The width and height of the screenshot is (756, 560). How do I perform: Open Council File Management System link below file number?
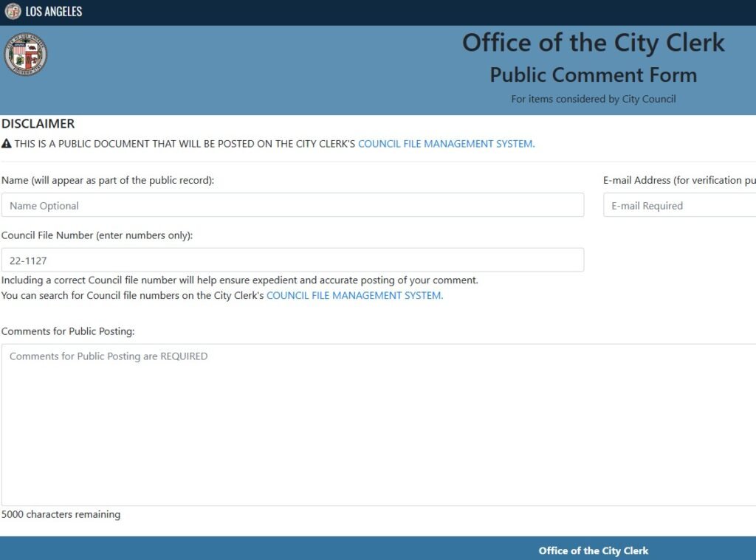point(354,295)
